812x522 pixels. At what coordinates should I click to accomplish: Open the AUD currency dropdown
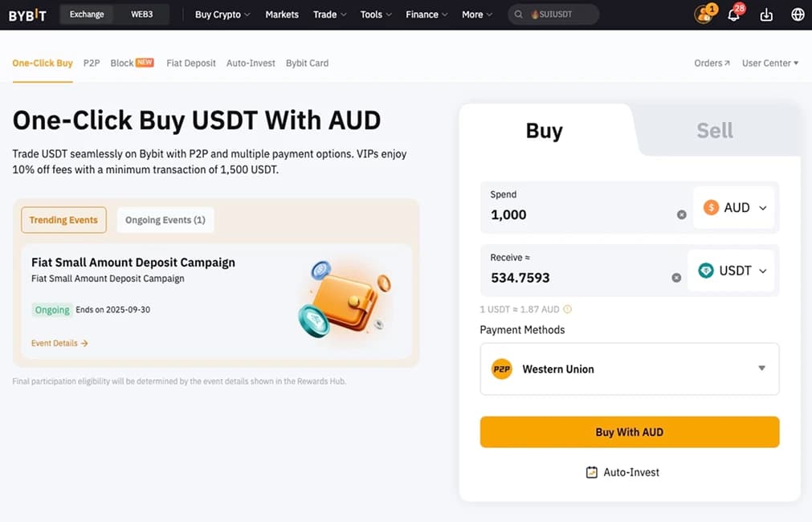click(x=733, y=206)
